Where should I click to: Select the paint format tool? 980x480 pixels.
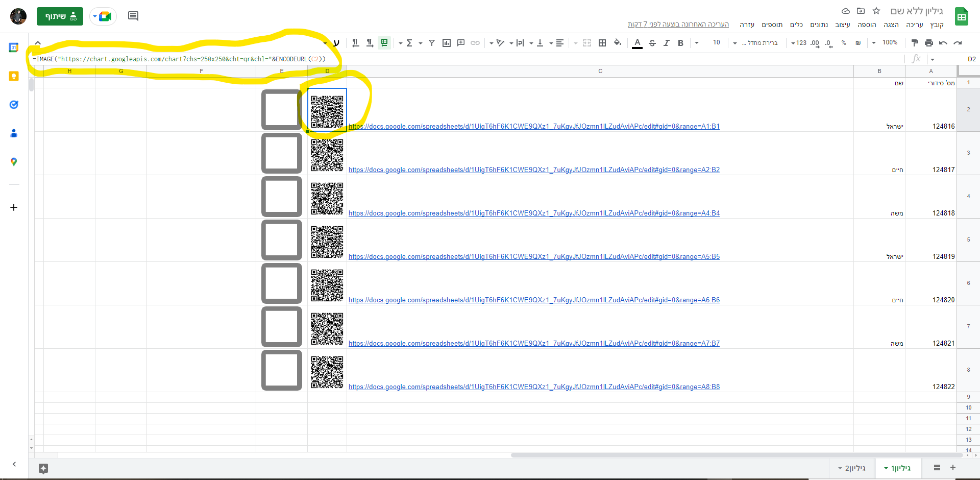[915, 43]
